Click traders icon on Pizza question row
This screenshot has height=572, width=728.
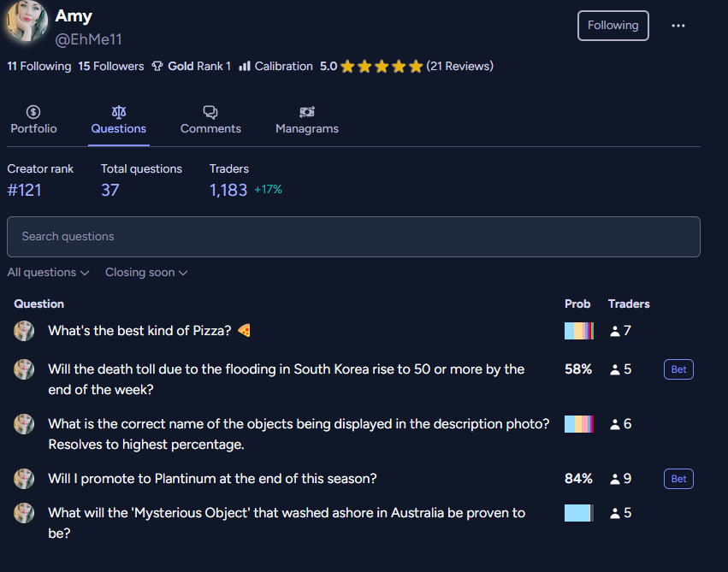point(615,331)
